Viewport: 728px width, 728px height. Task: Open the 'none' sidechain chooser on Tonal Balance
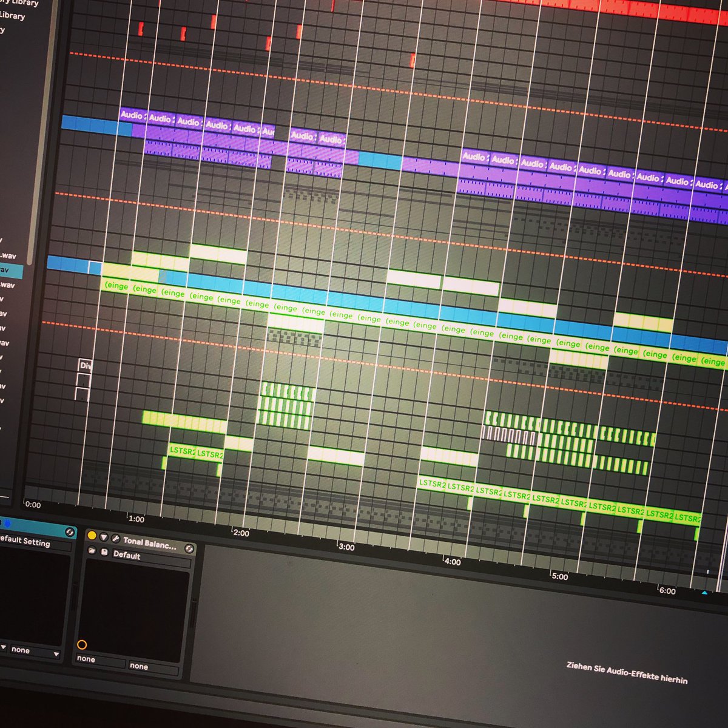pyautogui.click(x=86, y=659)
